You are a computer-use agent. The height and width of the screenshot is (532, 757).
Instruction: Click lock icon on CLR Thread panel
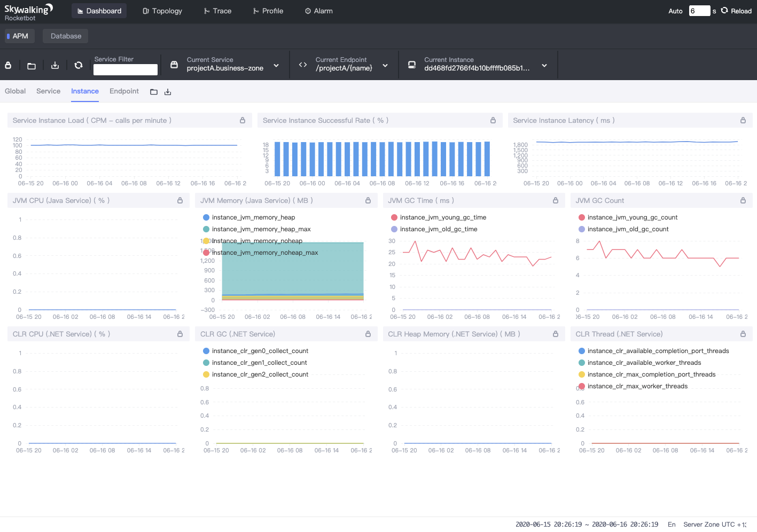pyautogui.click(x=743, y=334)
